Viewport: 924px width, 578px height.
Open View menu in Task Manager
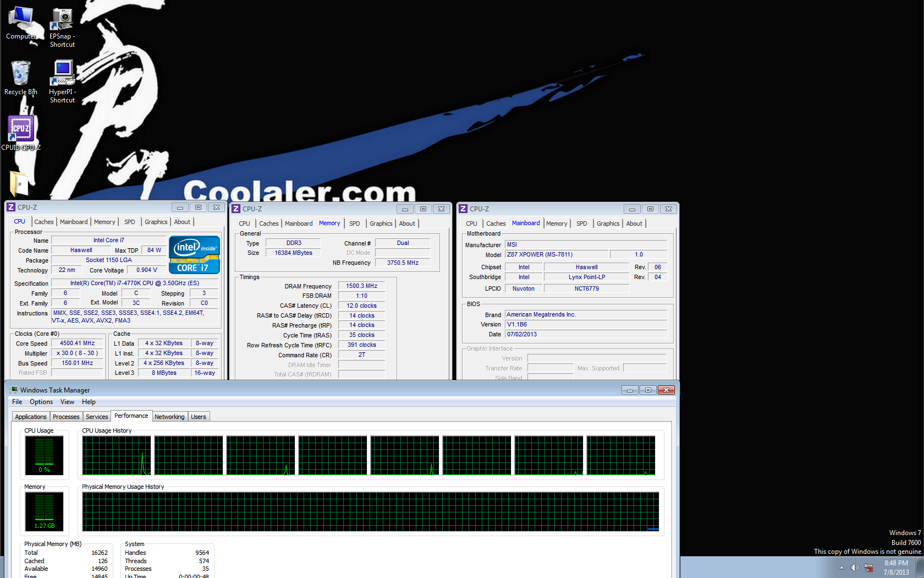click(67, 402)
